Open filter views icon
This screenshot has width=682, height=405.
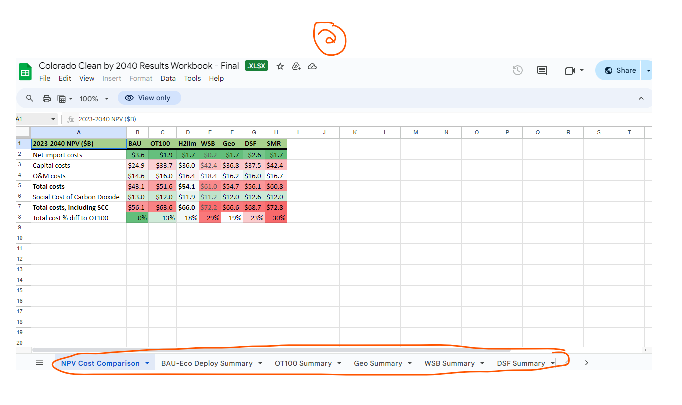click(x=62, y=99)
